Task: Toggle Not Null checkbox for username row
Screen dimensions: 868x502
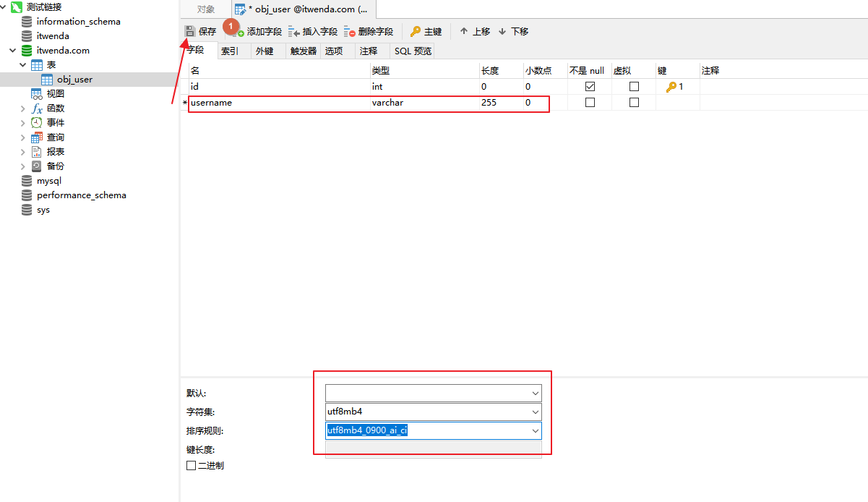Action: 590,103
